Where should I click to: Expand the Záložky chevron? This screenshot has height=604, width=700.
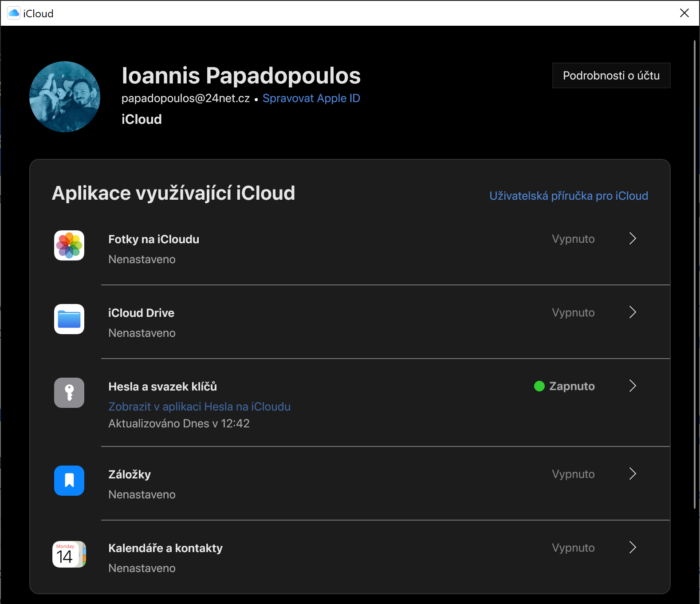click(x=633, y=474)
